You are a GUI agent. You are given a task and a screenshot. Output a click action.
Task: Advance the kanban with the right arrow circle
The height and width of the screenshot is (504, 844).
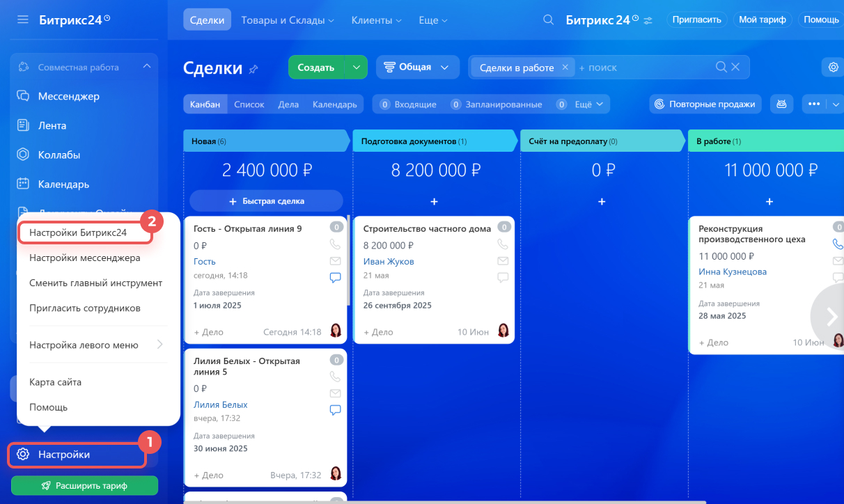[829, 317]
